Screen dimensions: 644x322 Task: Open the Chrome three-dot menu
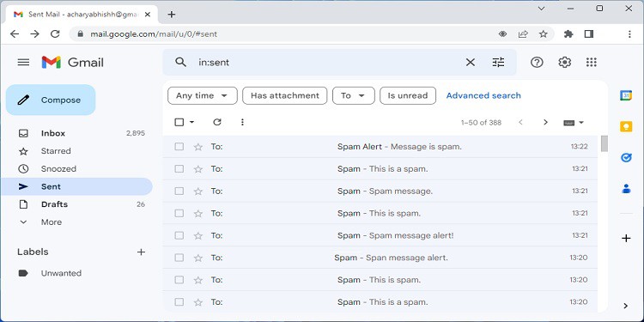[x=629, y=34]
